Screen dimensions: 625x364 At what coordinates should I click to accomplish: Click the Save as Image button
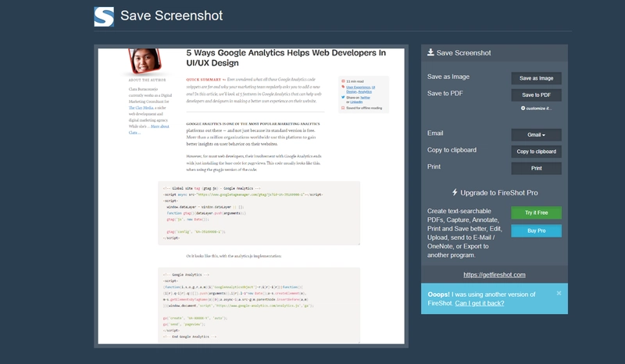coord(536,78)
